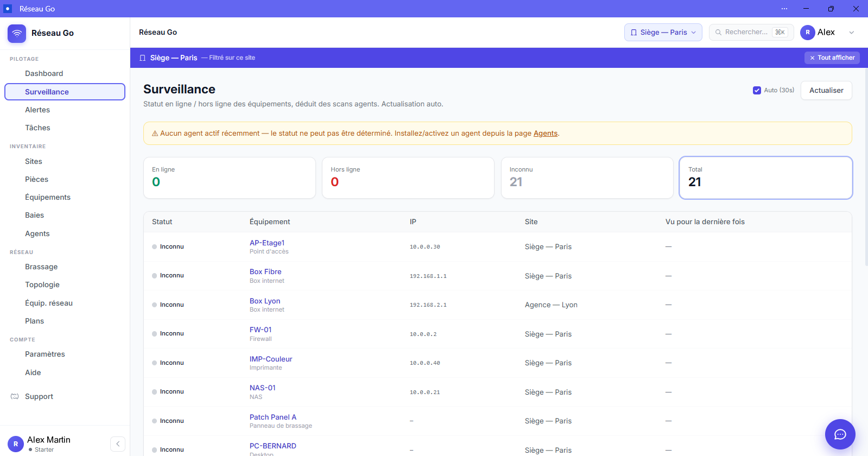Show the Topologie page
The height and width of the screenshot is (456, 868).
click(x=65, y=285)
